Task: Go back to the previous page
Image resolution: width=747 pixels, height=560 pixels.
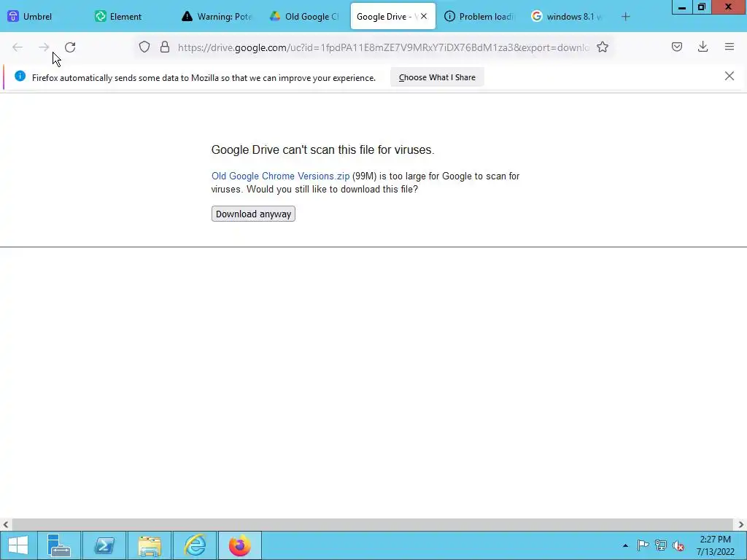Action: click(x=18, y=47)
